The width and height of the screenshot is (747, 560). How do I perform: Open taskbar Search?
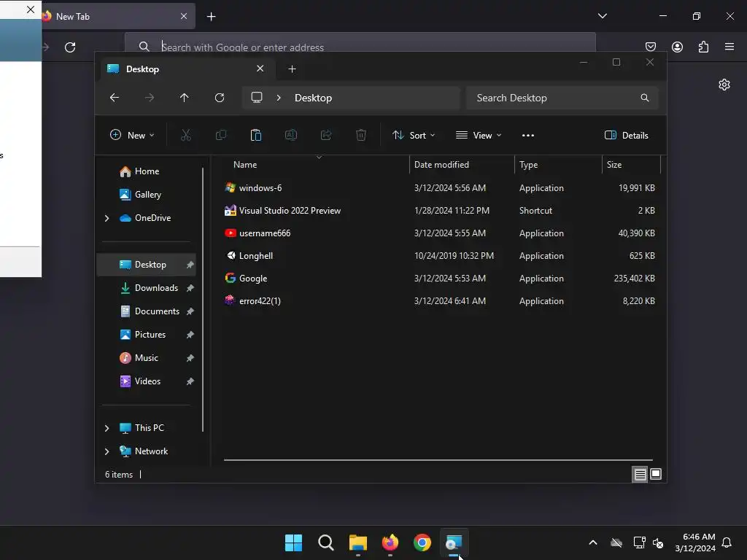[326, 542]
